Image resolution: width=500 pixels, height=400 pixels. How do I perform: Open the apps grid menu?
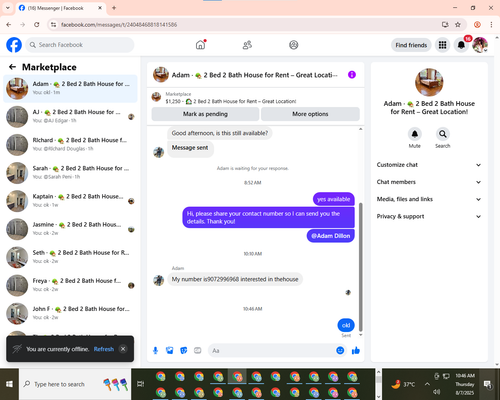click(442, 45)
